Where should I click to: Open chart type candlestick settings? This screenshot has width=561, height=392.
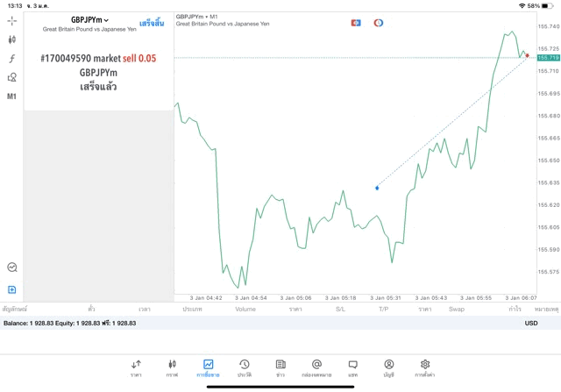point(12,39)
